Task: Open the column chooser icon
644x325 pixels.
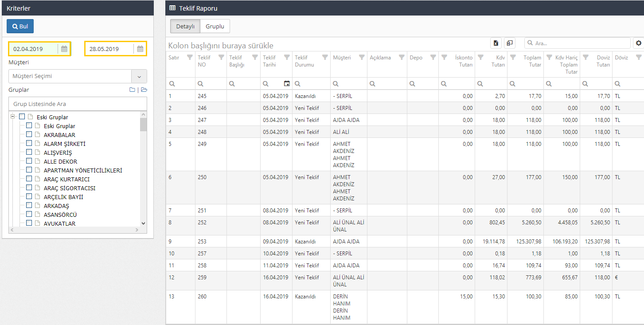Action: (510, 43)
